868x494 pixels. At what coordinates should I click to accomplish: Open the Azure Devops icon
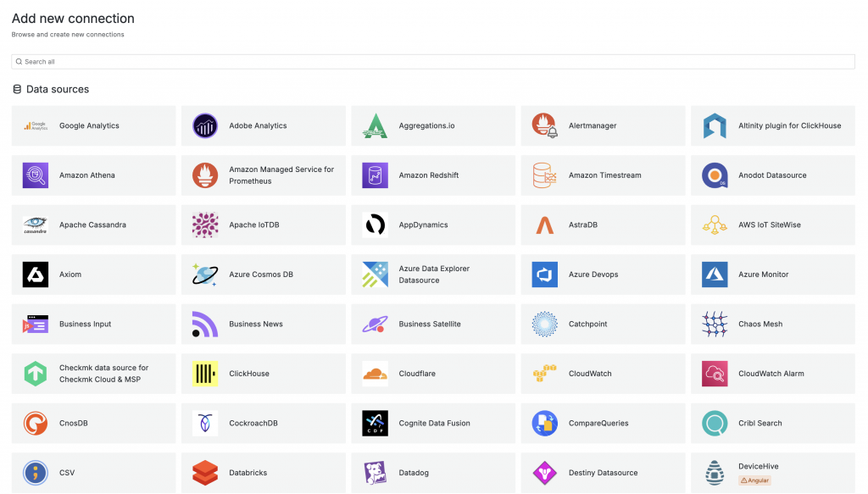(545, 275)
